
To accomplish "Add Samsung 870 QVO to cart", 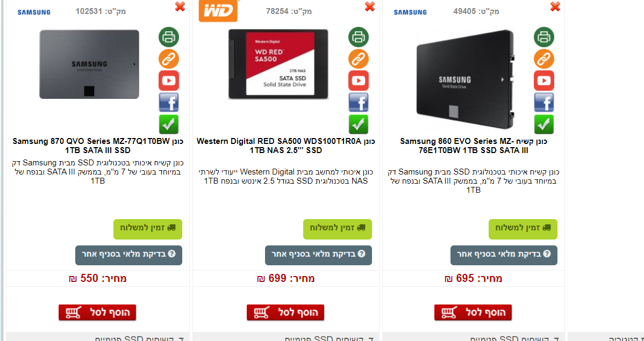I will (x=97, y=313).
